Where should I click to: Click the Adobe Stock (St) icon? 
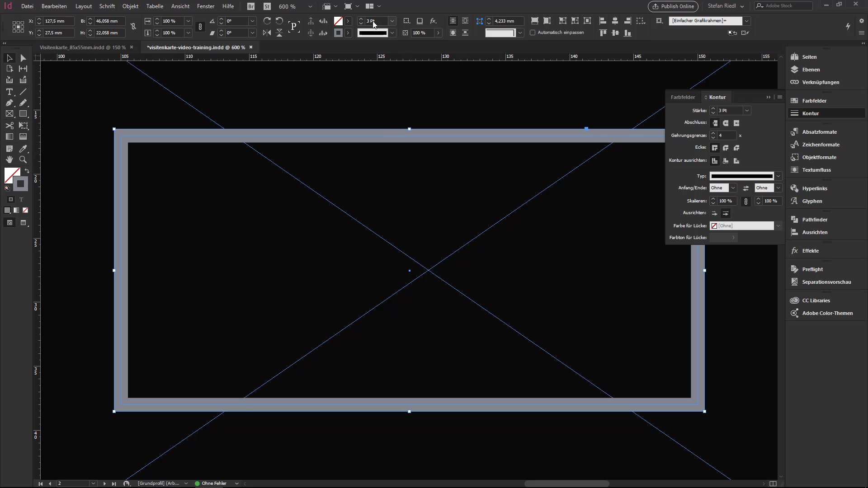coord(267,6)
